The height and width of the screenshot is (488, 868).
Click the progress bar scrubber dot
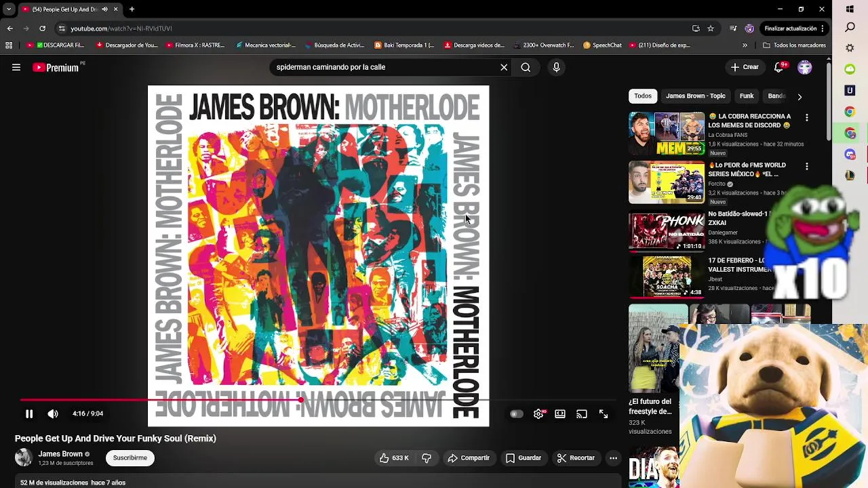[300, 400]
